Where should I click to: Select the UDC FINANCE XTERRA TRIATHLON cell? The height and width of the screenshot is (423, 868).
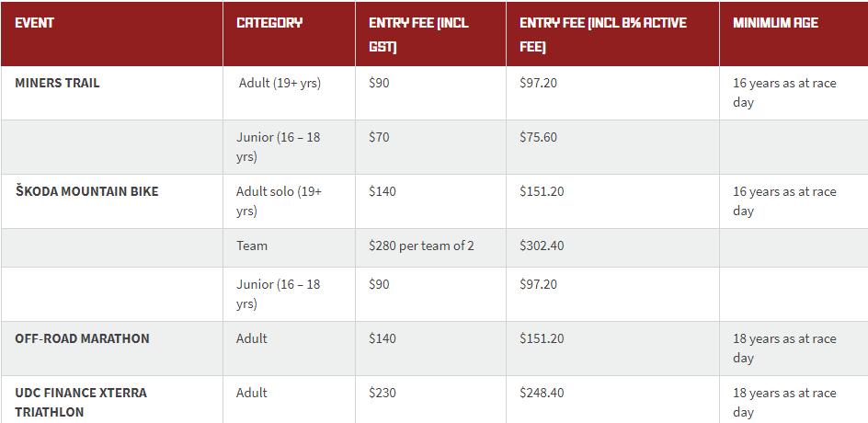(x=112, y=400)
